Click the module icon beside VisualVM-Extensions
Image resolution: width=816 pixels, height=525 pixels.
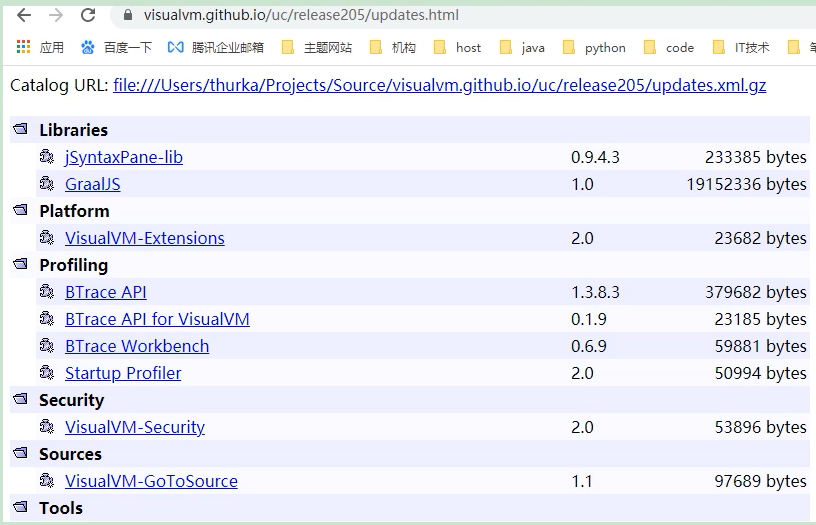click(x=47, y=237)
